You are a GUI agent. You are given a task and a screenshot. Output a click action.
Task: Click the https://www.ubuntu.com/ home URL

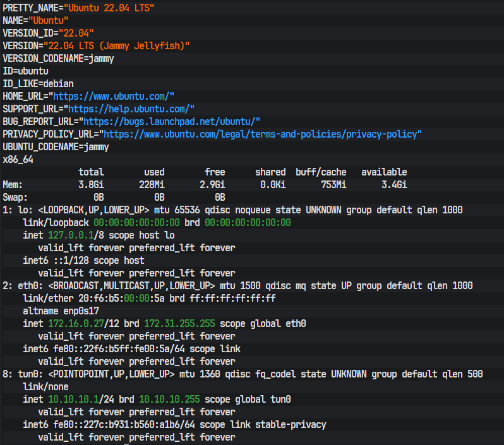tap(111, 97)
